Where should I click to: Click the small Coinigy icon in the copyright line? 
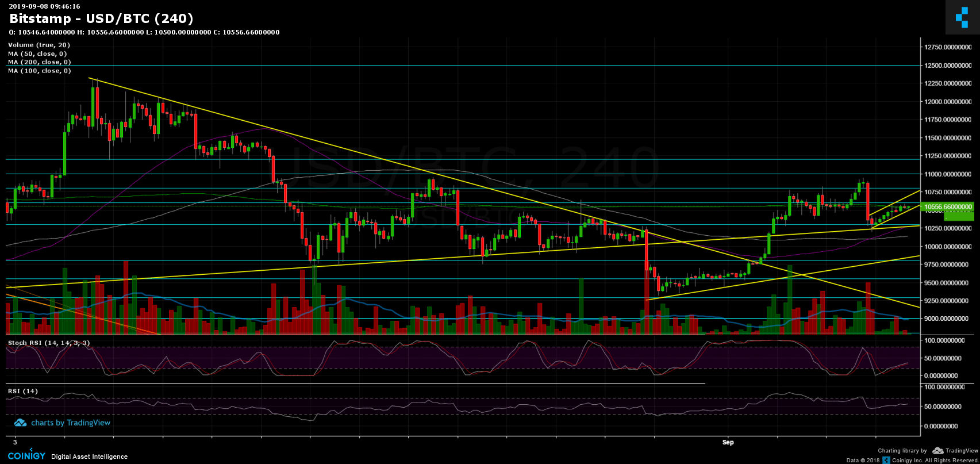887,460
